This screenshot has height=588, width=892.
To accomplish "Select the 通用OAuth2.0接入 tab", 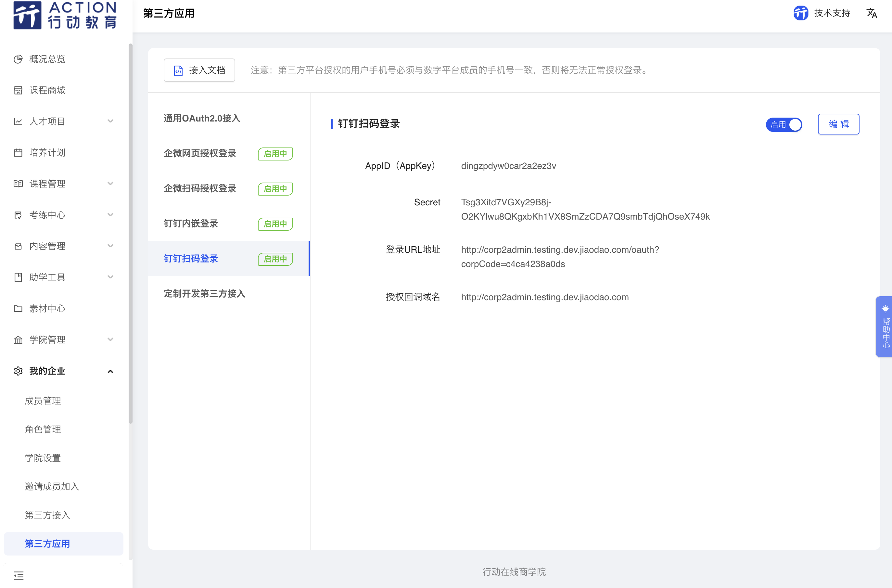I will pos(229,119).
